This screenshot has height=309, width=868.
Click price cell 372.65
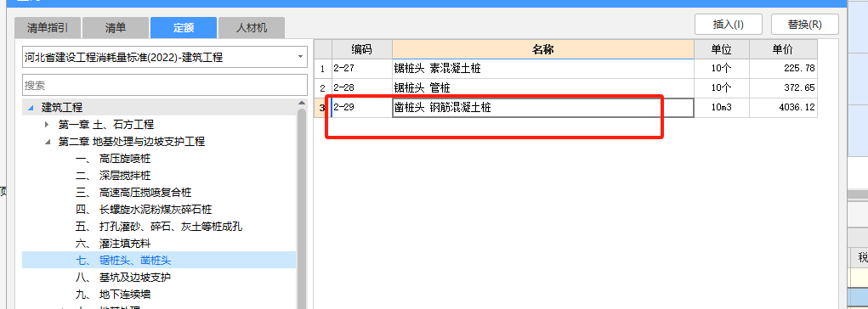[783, 88]
